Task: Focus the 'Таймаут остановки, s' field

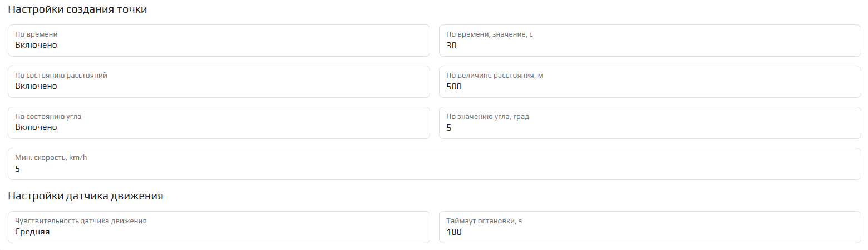Action: (650, 227)
